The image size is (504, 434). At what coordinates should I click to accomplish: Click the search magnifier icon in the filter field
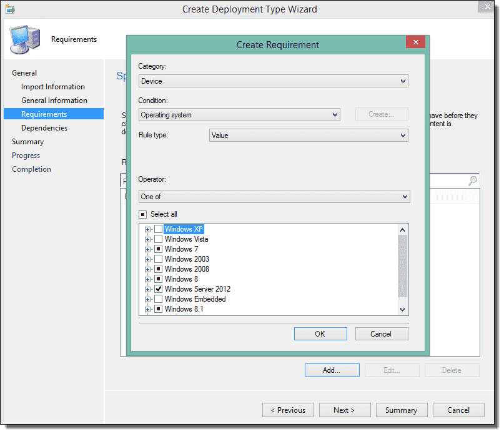tap(472, 180)
